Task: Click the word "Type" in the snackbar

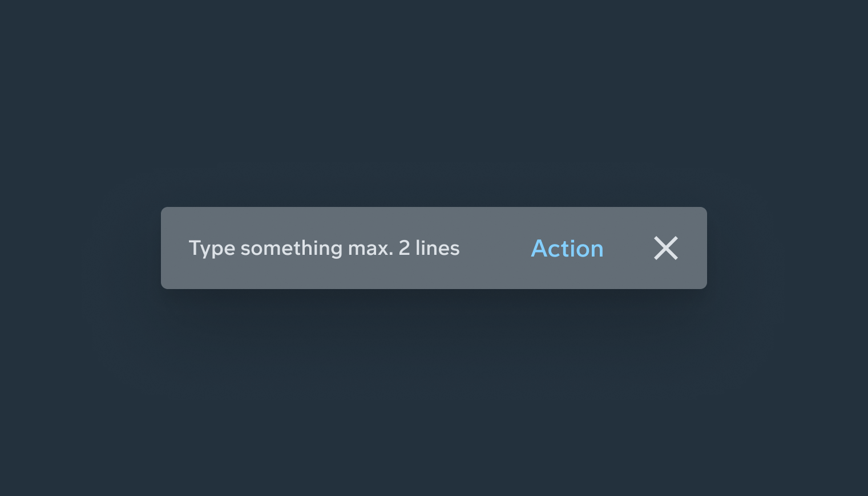Action: pos(212,249)
